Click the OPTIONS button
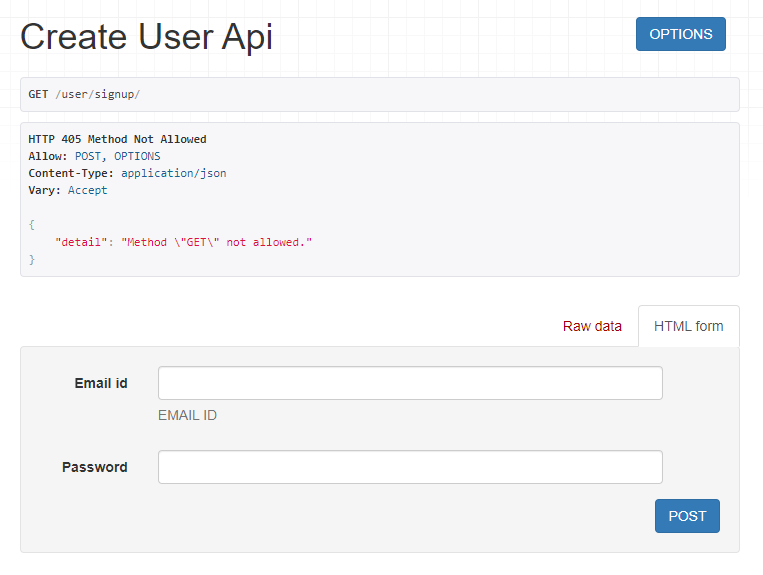This screenshot has height=575, width=763. coord(680,34)
